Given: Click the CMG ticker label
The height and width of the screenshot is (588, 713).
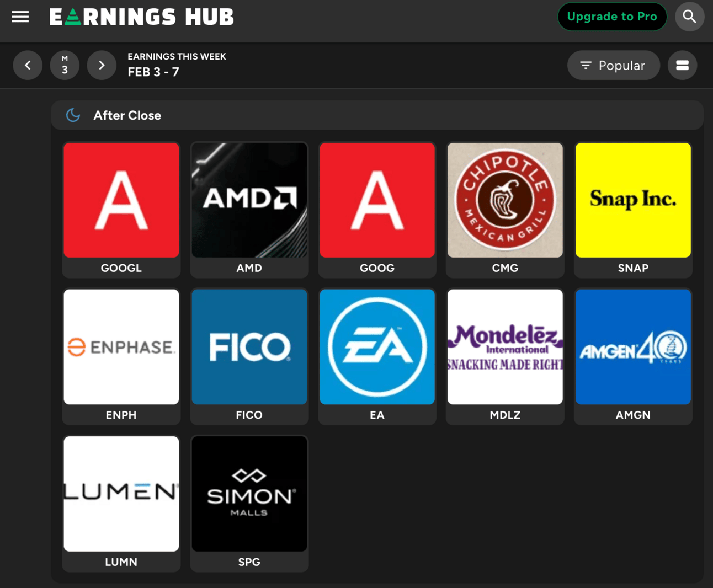Looking at the screenshot, I should (505, 268).
